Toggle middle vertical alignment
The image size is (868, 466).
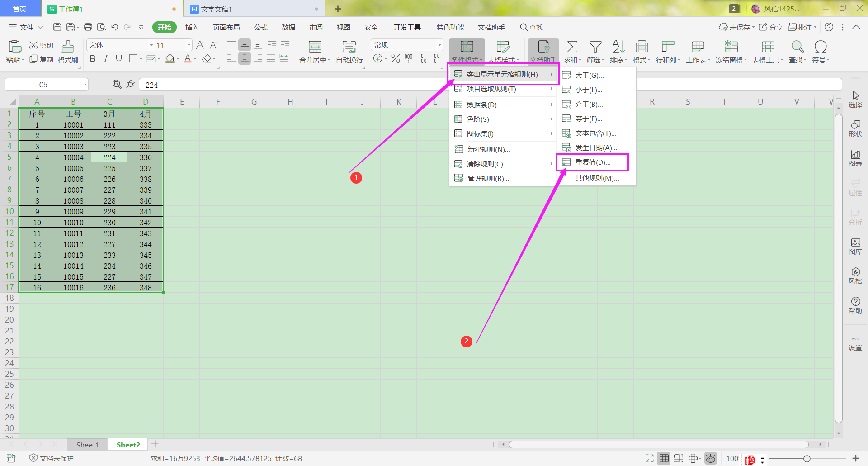[245, 45]
